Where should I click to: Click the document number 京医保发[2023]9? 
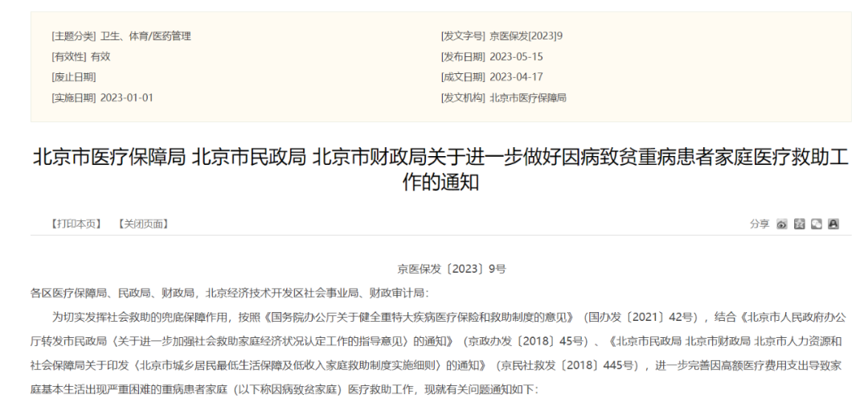(526, 36)
